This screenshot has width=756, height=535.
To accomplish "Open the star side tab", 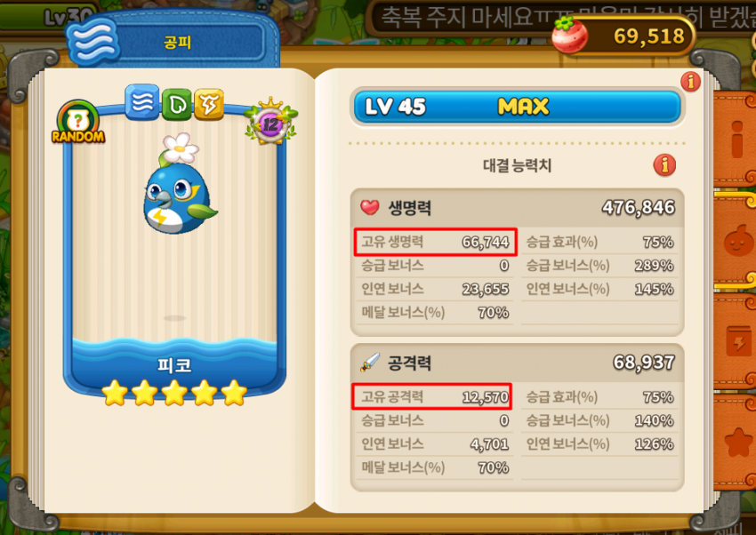I will [734, 442].
